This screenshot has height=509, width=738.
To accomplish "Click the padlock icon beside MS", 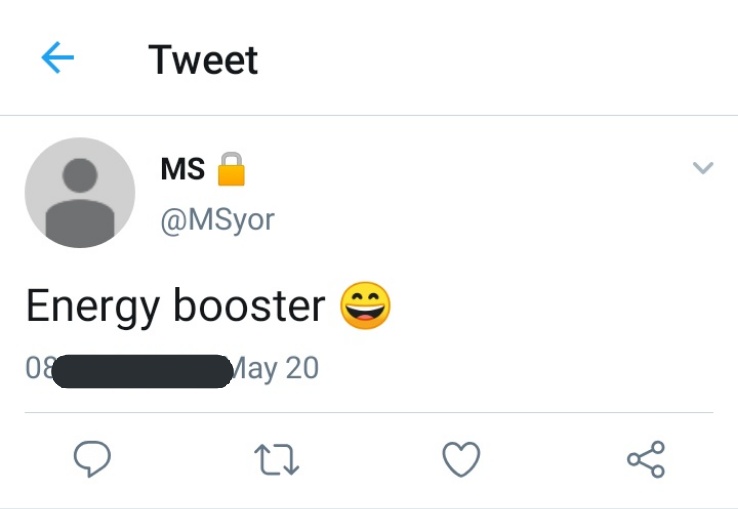I will [231, 169].
